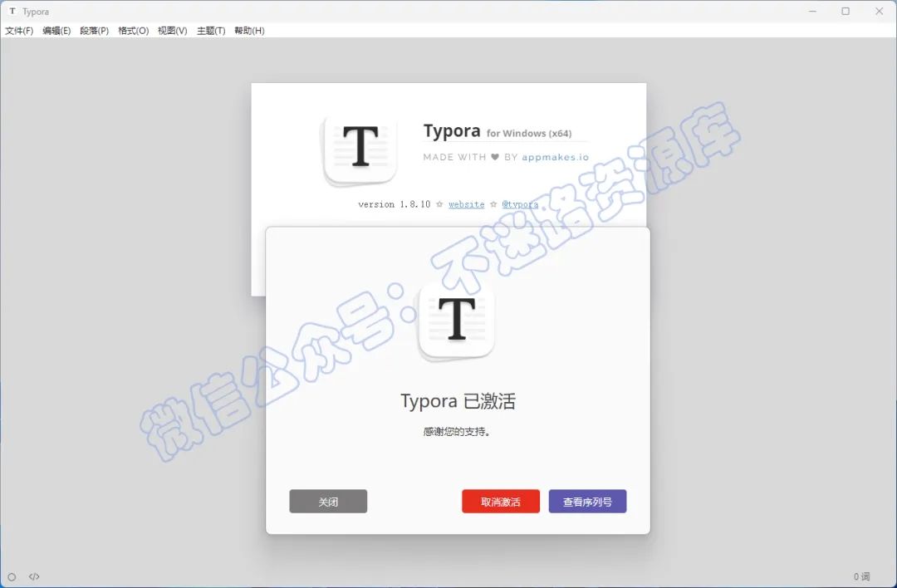
Task: Open the @typora link
Action: coord(520,204)
